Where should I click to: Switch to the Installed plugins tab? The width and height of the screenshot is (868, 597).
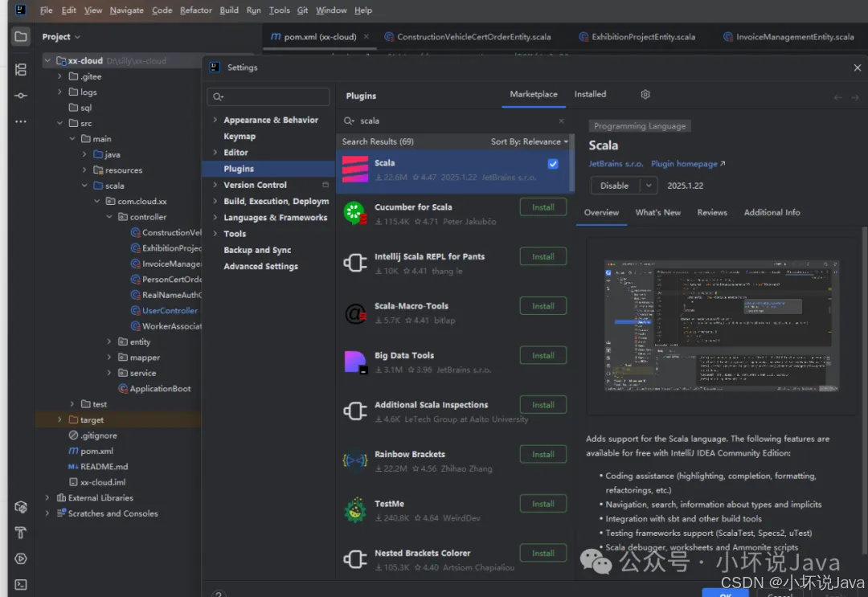pos(590,94)
